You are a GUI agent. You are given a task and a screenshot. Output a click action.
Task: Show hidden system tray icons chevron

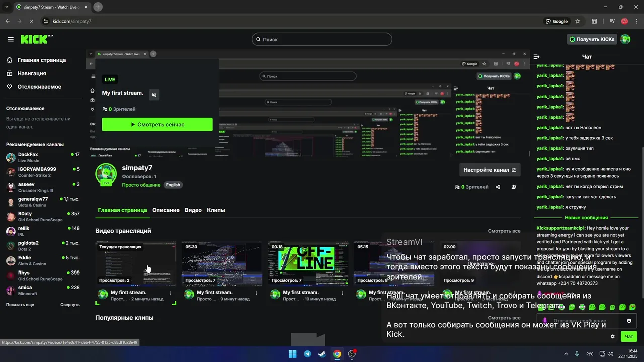tap(566, 354)
